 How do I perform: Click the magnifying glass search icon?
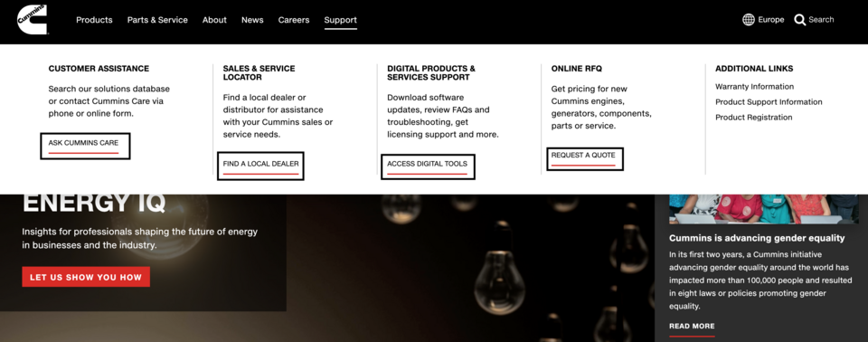[800, 20]
